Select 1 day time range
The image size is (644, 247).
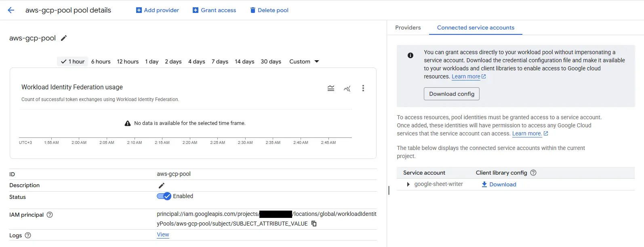pyautogui.click(x=152, y=61)
